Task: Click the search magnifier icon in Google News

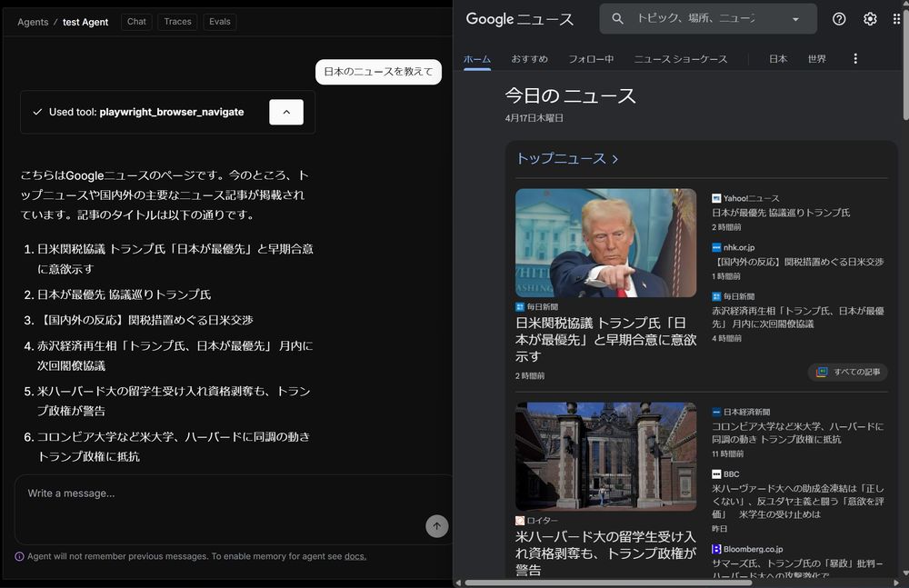Action: pyautogui.click(x=617, y=18)
